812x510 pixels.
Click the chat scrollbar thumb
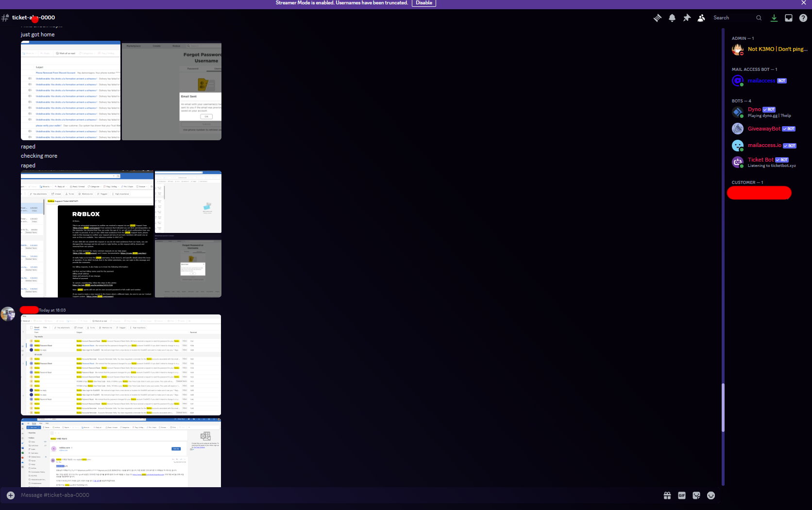click(x=723, y=408)
